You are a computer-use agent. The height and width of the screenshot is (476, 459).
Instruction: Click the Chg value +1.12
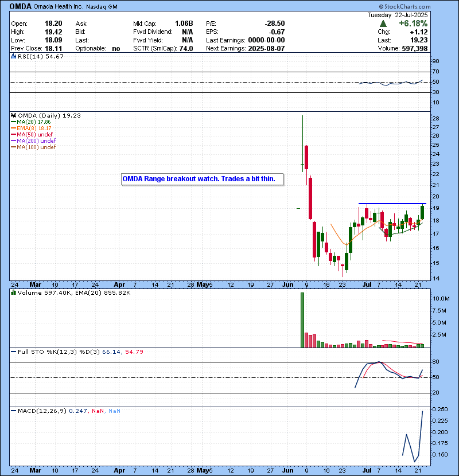(x=419, y=32)
